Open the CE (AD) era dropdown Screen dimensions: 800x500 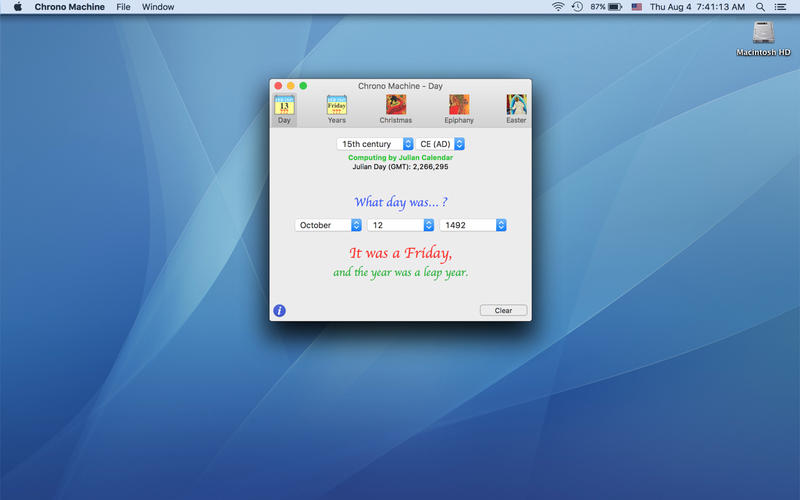(x=441, y=144)
